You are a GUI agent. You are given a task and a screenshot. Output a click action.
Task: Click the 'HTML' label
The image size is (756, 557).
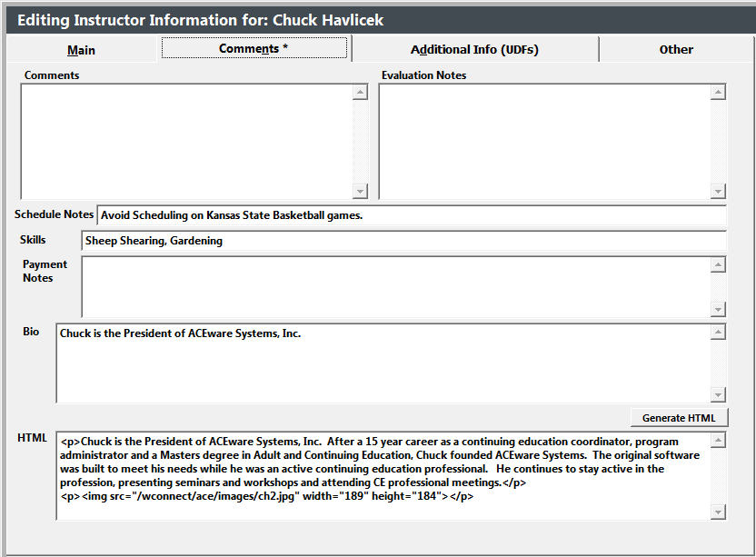33,438
